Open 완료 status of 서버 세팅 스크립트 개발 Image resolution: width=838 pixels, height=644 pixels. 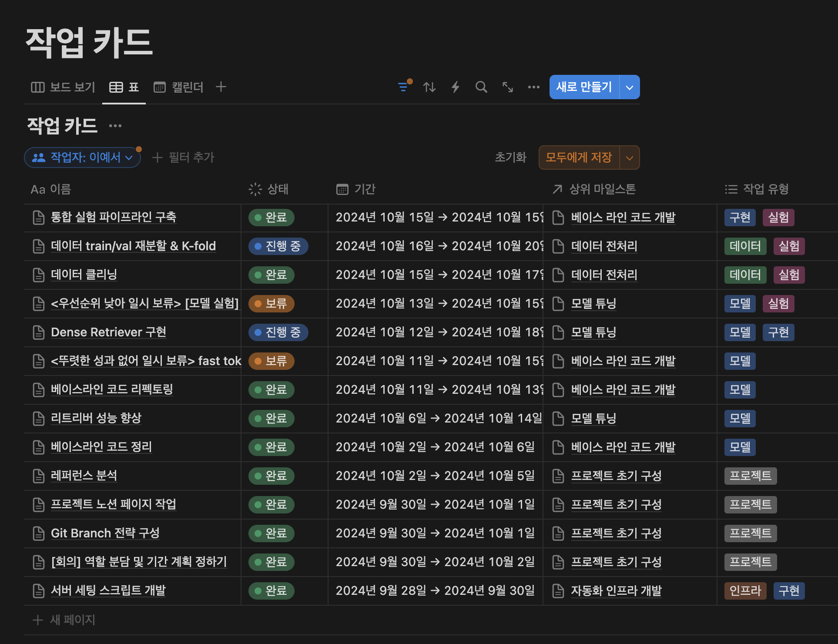pos(272,591)
